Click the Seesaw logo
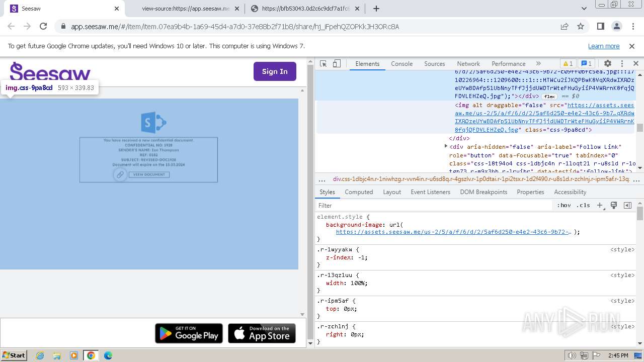Viewport: 644px width, 362px height. pos(50,71)
